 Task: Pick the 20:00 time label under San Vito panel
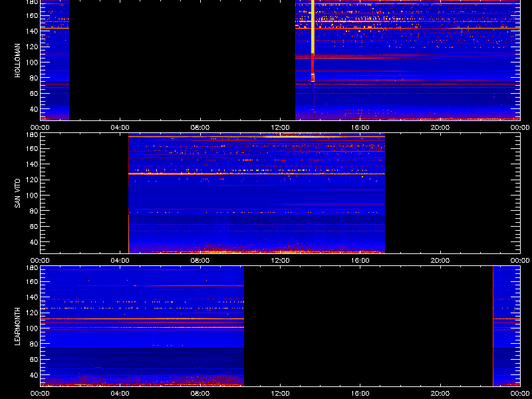pyautogui.click(x=440, y=261)
